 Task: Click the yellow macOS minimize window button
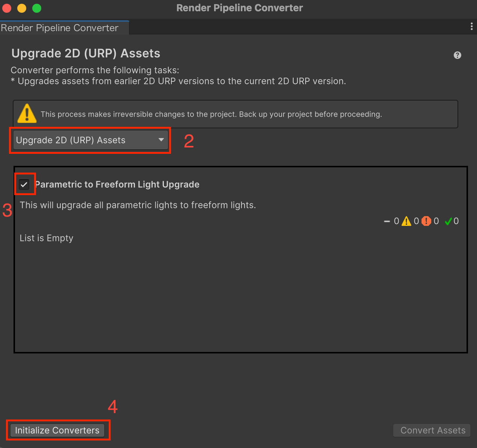point(22,8)
